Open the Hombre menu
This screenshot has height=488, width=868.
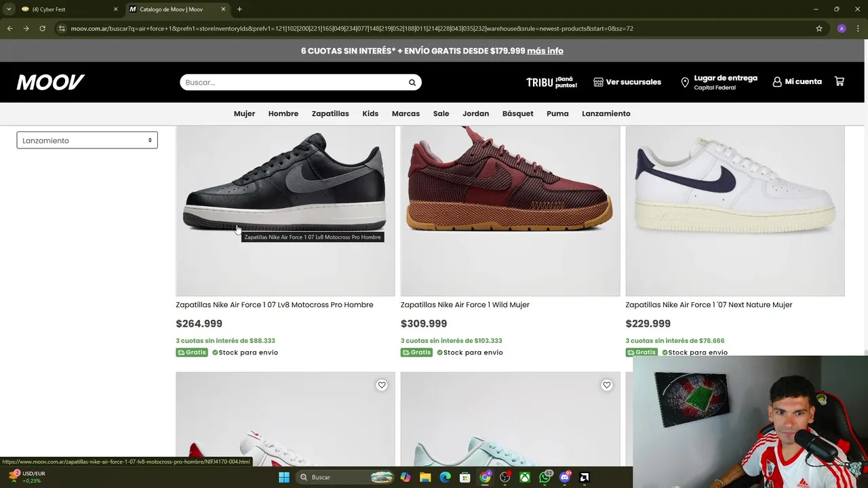pos(283,114)
